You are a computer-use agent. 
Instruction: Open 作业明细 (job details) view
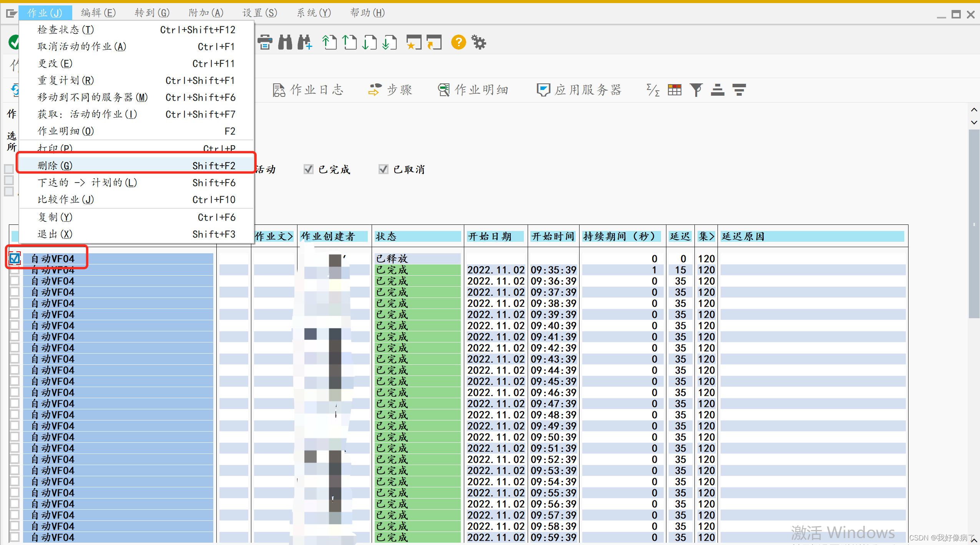[x=473, y=90]
